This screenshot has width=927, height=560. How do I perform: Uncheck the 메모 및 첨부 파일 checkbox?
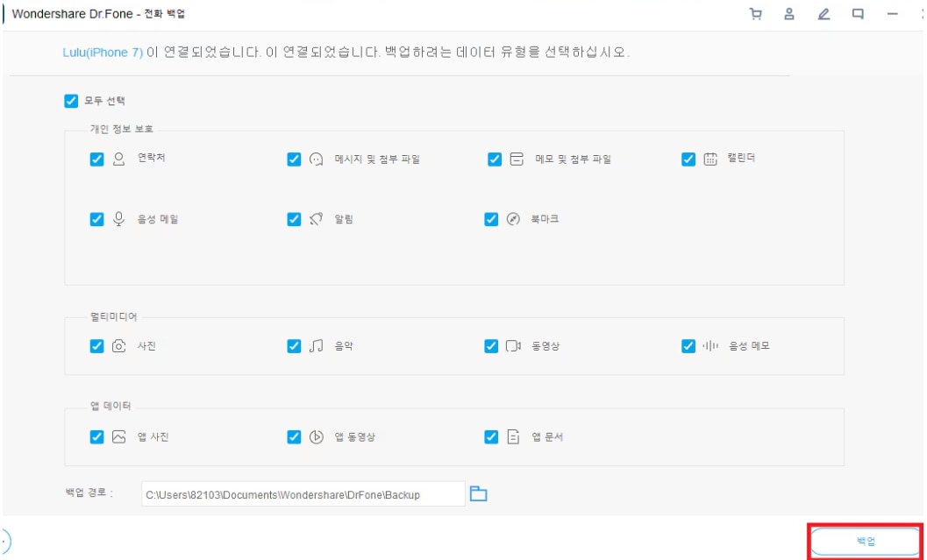(x=495, y=159)
